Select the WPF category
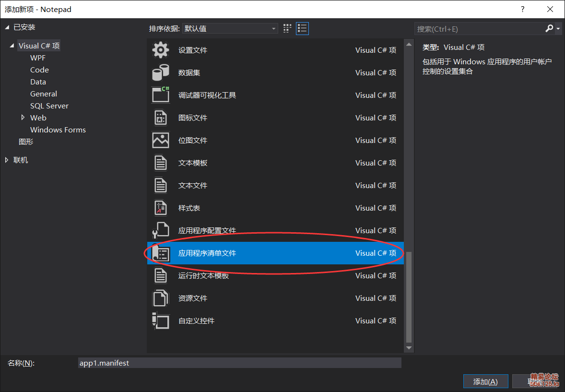This screenshot has height=392, width=565. [38, 58]
